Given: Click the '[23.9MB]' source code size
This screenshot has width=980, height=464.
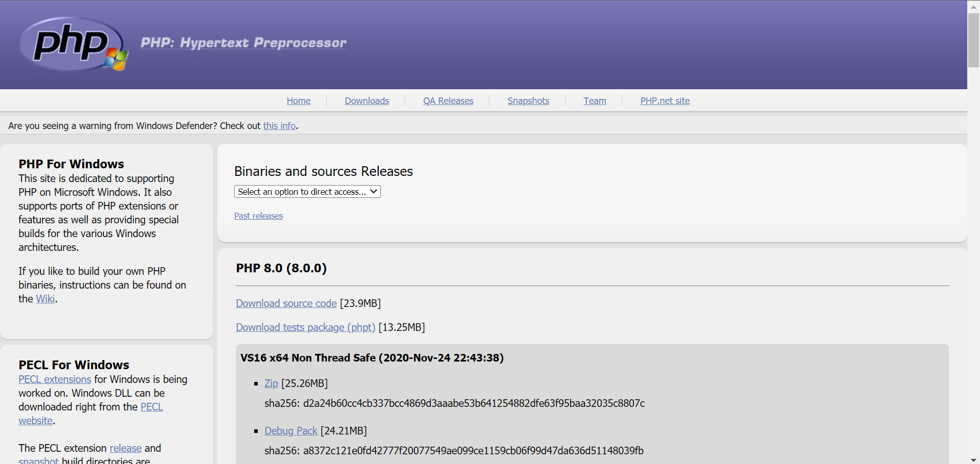Looking at the screenshot, I should pos(360,303).
